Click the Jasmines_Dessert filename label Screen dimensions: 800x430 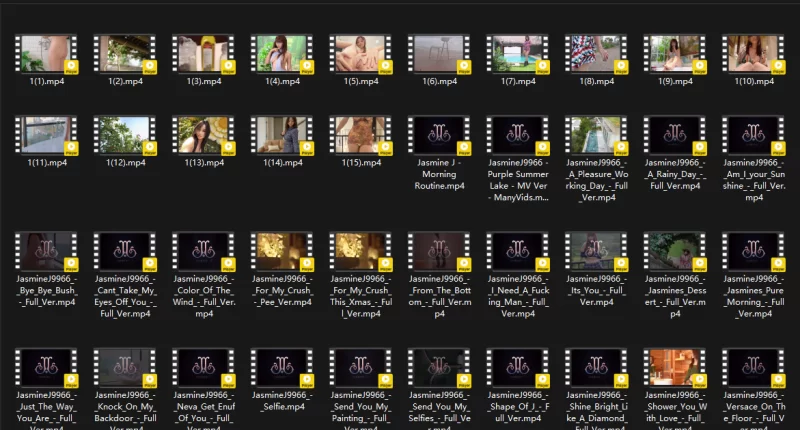coord(675,296)
